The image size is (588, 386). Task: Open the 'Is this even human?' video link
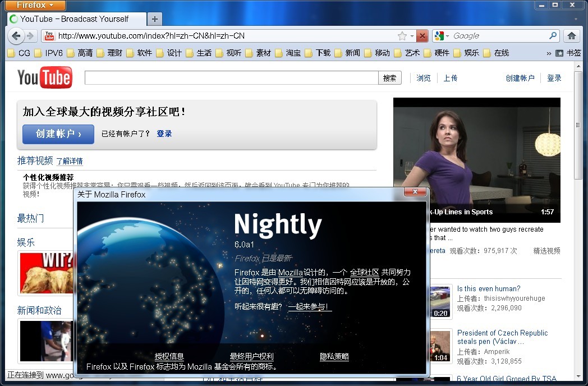[489, 288]
